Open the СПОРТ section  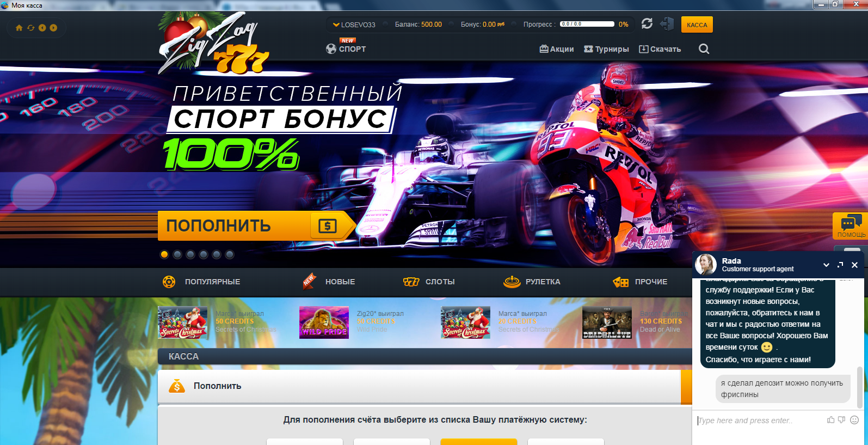[x=346, y=48]
